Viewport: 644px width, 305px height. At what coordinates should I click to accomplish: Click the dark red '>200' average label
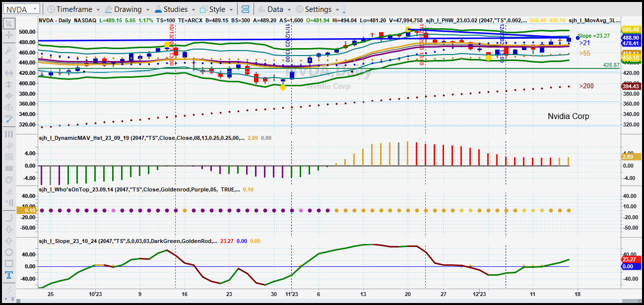point(586,86)
